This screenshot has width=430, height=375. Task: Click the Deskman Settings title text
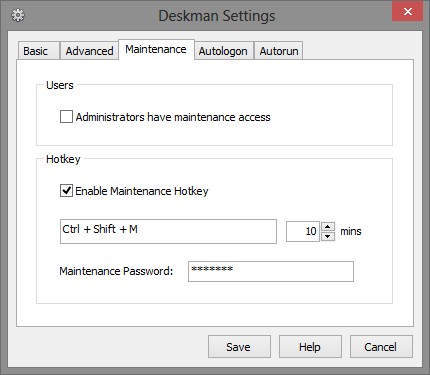coord(217,16)
